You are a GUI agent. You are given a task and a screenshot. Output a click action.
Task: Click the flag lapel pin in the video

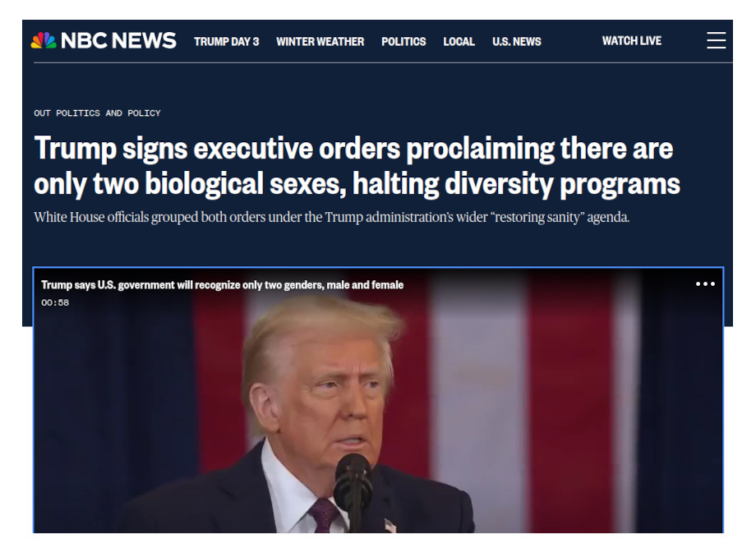390,526
